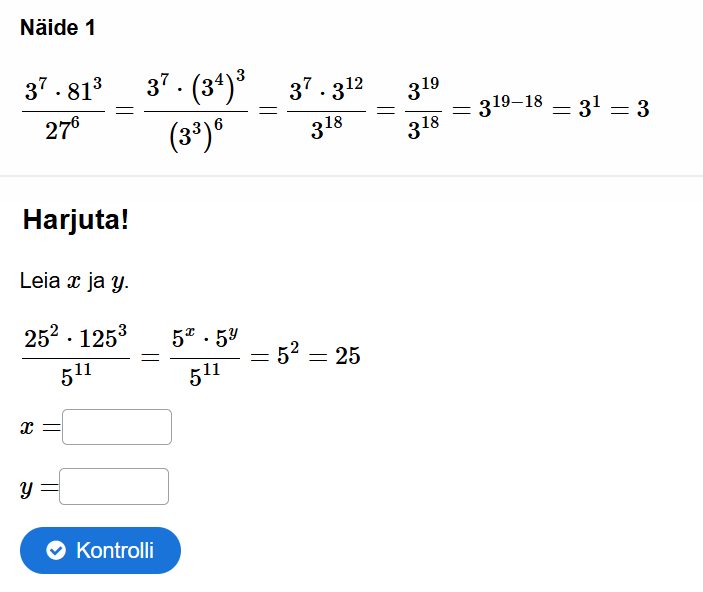The width and height of the screenshot is (703, 592).
Task: Click the "Näide 1" heading
Action: 58,28
